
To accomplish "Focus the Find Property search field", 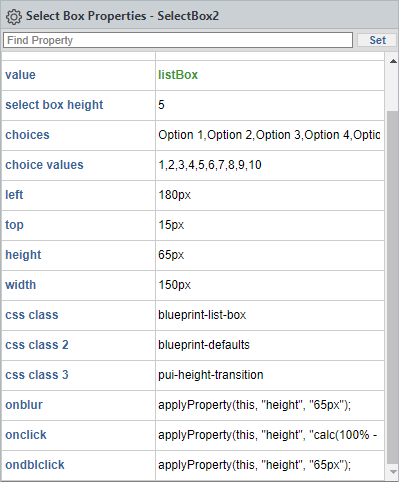I will [178, 40].
